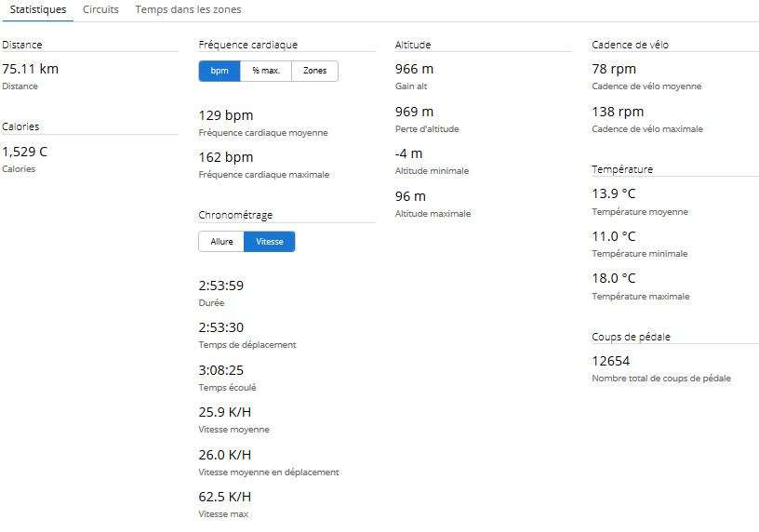
Task: Select the 2:53:59 Durée value
Action: coord(221,286)
